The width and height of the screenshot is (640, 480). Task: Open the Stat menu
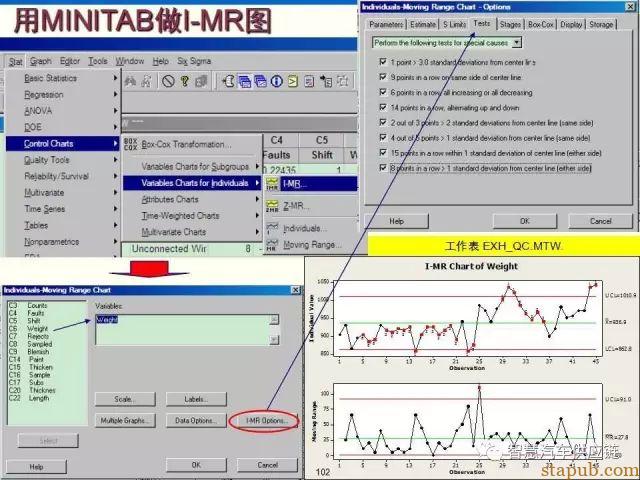(x=16, y=61)
